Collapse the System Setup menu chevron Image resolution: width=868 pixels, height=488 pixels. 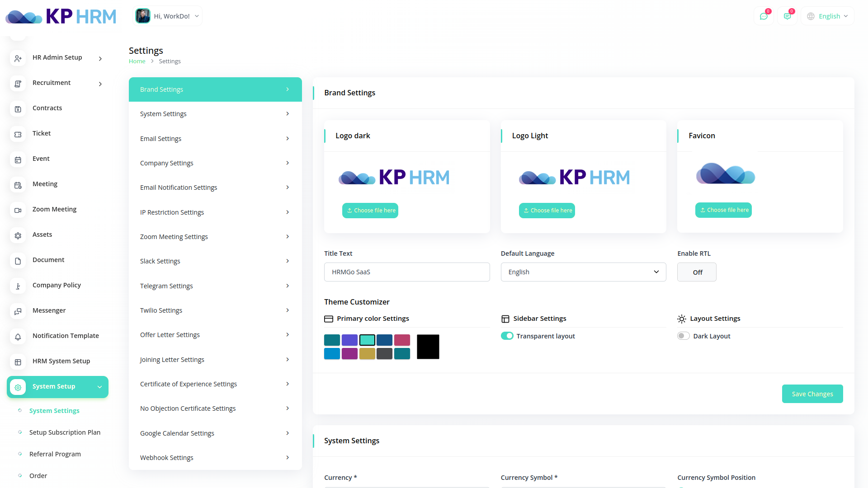pos(100,387)
